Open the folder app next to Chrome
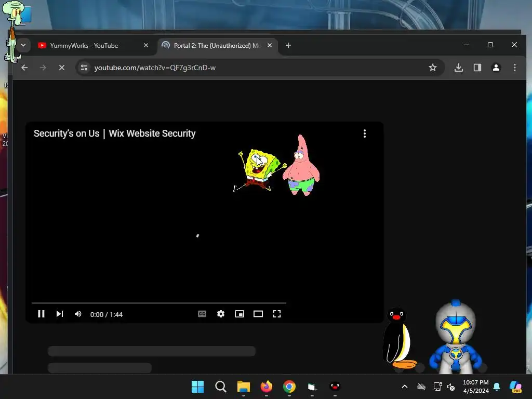 click(312, 387)
